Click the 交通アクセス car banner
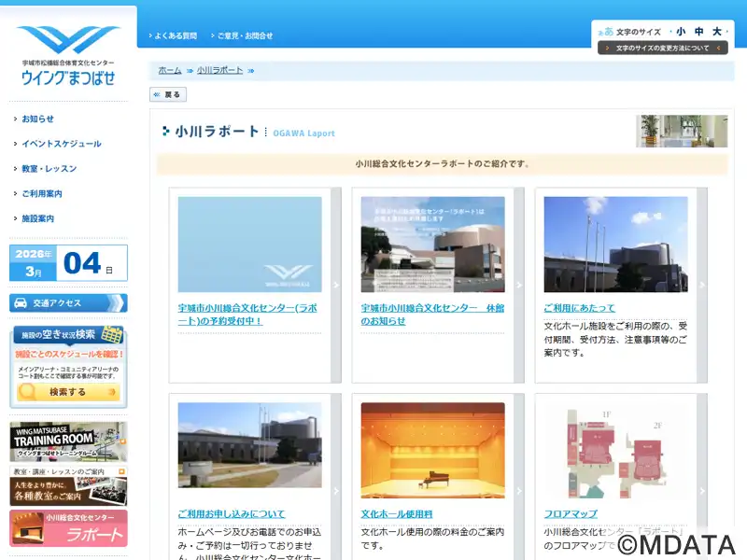Viewport: 747px width, 560px height. (x=68, y=303)
